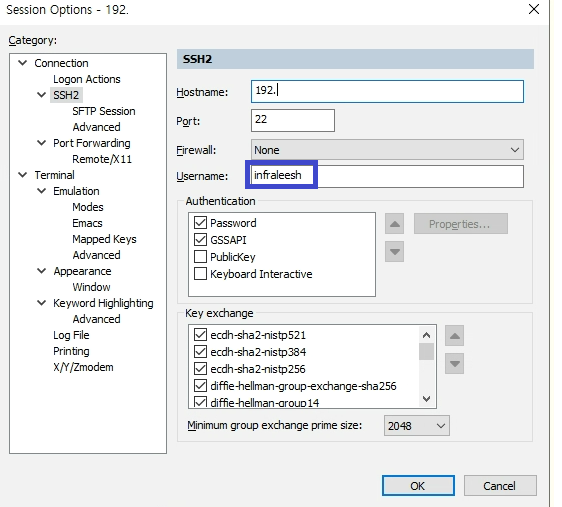Viewport: 562px width, 507px height.
Task: Collapse the Connection tree node
Action: coord(23,63)
